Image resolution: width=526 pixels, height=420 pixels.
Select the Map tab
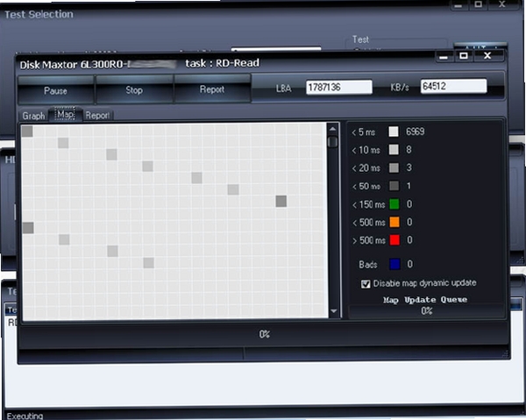[x=65, y=114]
